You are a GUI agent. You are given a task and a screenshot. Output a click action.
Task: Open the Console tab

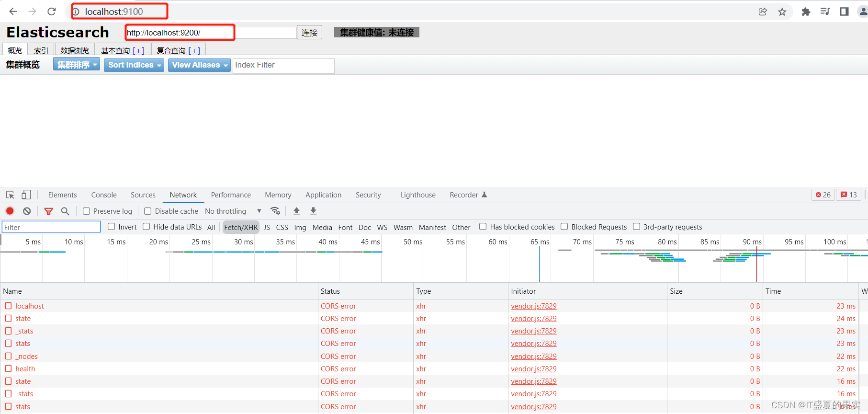pyautogui.click(x=104, y=195)
